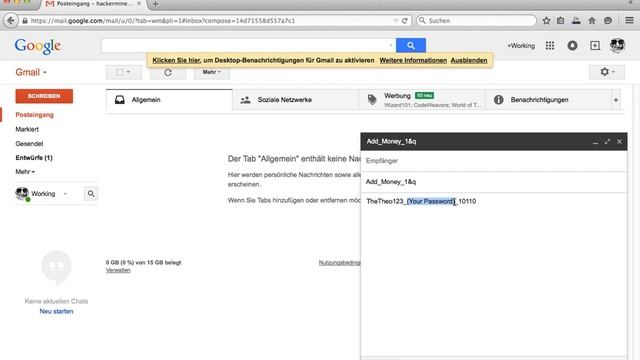Open the Working chat status dropdown
The image size is (640, 360).
(x=65, y=194)
